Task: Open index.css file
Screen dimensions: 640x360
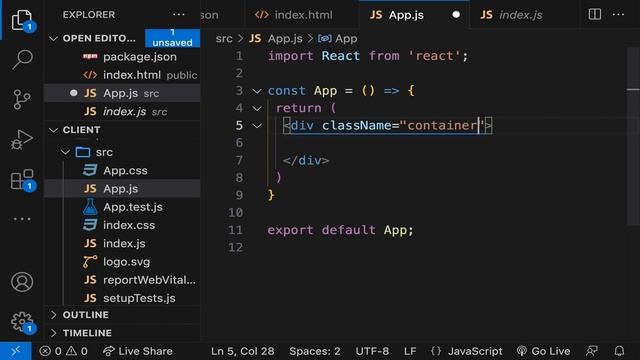Action: 122,225
